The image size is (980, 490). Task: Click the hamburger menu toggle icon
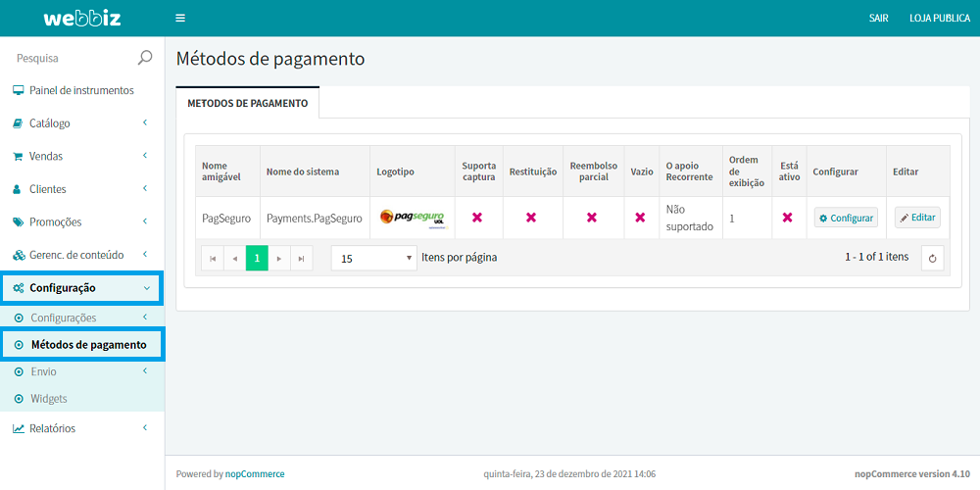[180, 18]
